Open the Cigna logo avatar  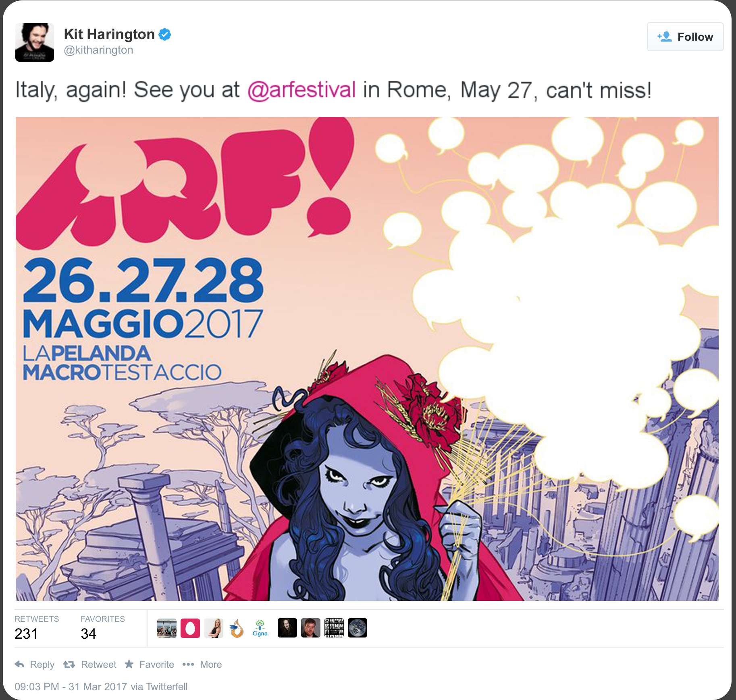pyautogui.click(x=260, y=628)
